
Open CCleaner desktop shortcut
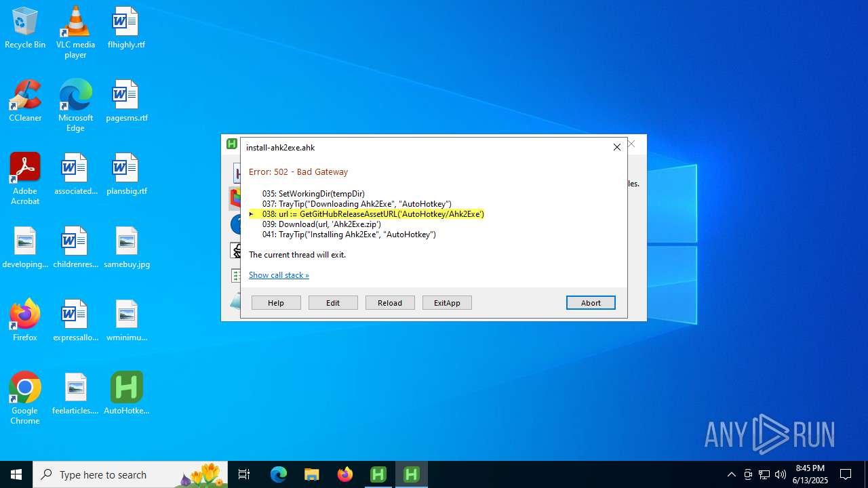tap(25, 102)
